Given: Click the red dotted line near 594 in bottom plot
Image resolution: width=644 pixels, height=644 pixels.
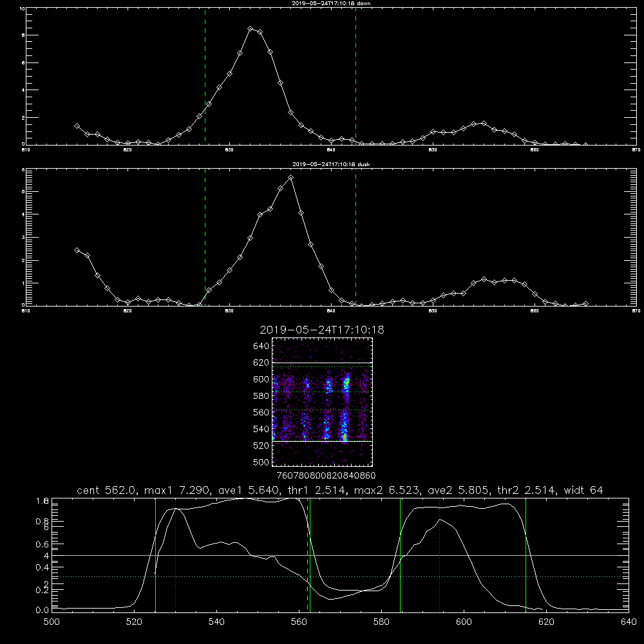Looking at the screenshot, I should point(439,554).
